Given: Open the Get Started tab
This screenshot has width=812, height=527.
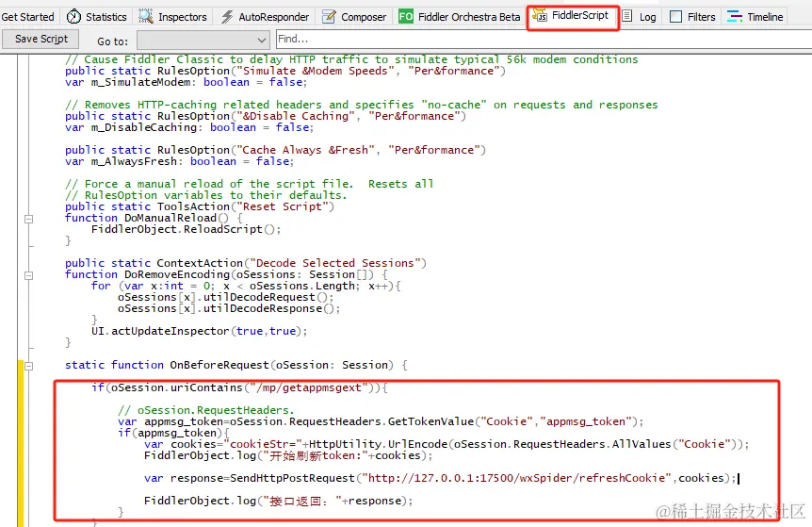Looking at the screenshot, I should [x=28, y=17].
